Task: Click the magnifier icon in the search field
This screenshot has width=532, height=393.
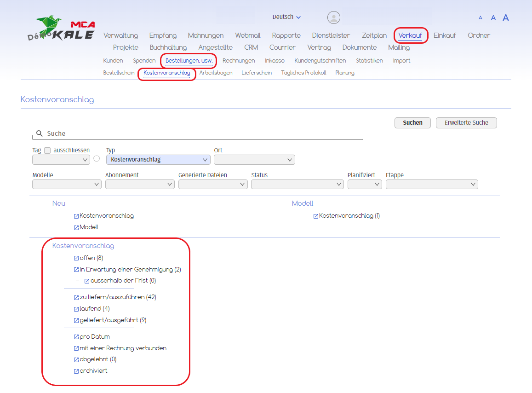Action: (40, 133)
